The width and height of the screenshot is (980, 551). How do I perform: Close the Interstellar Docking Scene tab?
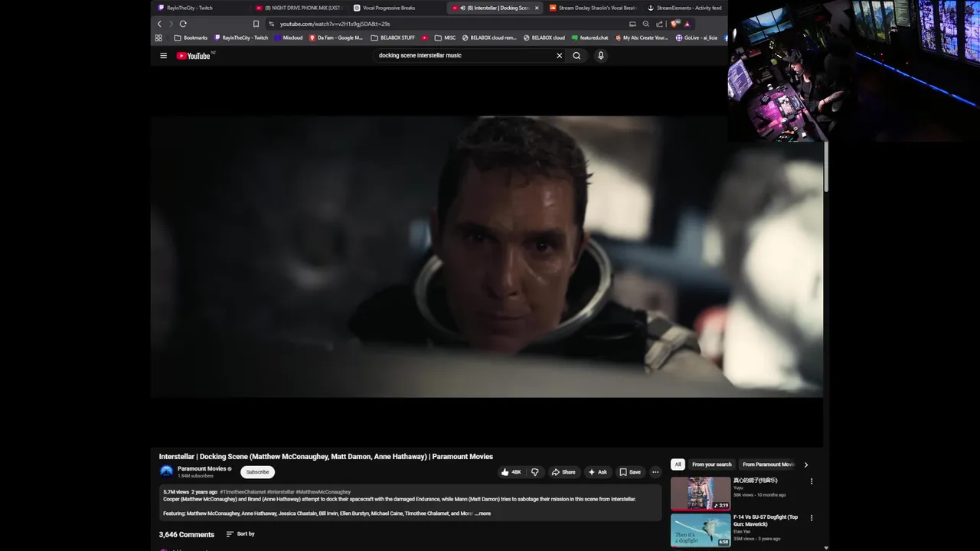click(537, 8)
